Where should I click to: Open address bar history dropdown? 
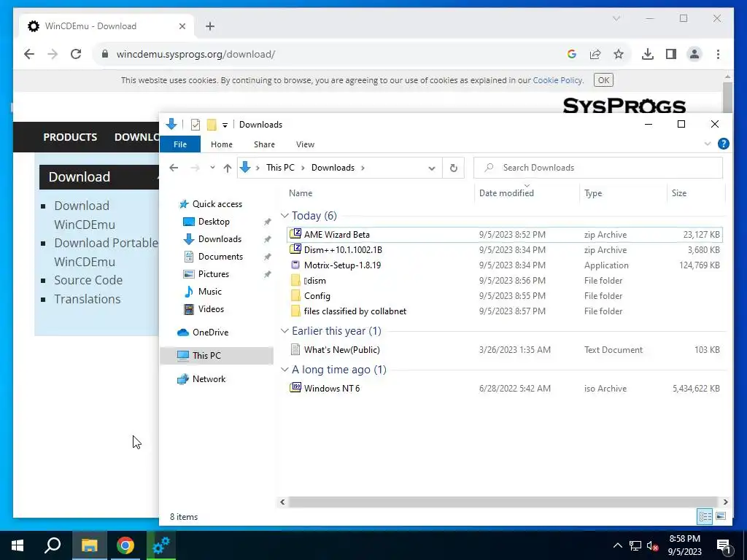[x=432, y=168]
